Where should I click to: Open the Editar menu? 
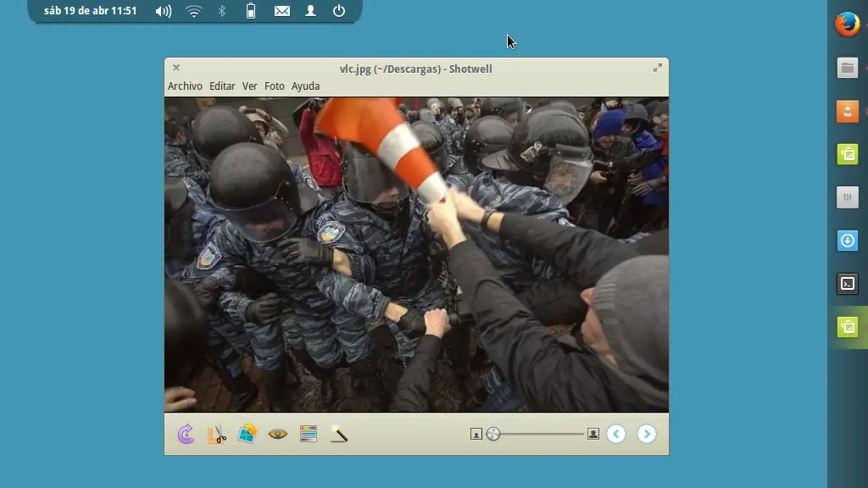222,86
